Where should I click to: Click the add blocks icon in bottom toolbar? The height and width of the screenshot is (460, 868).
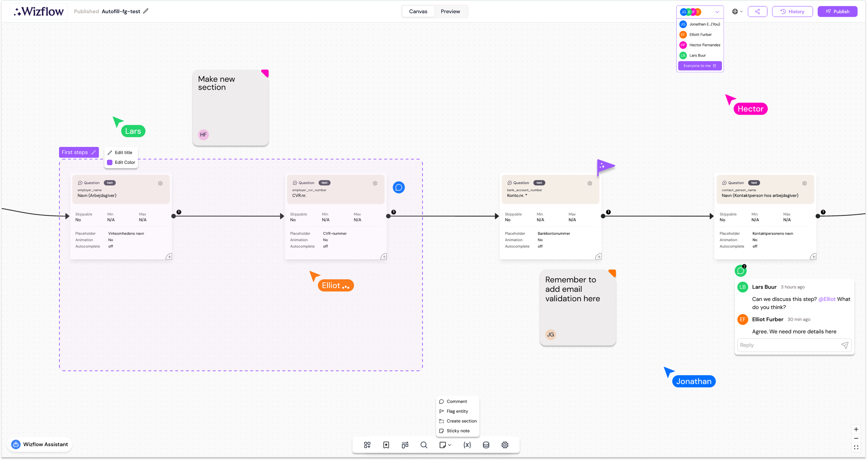367,445
